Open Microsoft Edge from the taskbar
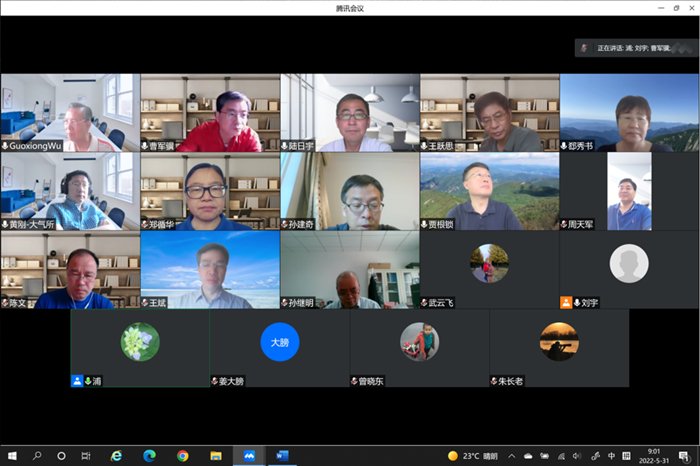This screenshot has width=700, height=466. tap(150, 456)
